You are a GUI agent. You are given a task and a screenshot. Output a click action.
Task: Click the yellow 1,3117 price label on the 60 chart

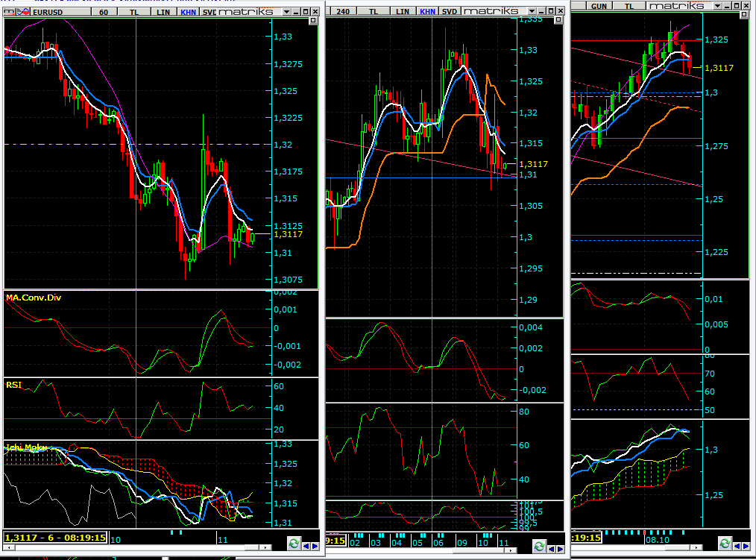tap(288, 234)
